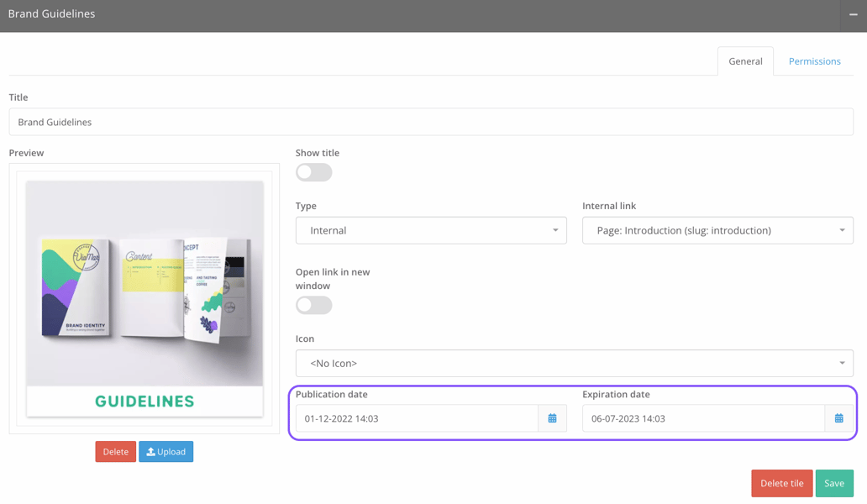Select the General tab

(745, 60)
